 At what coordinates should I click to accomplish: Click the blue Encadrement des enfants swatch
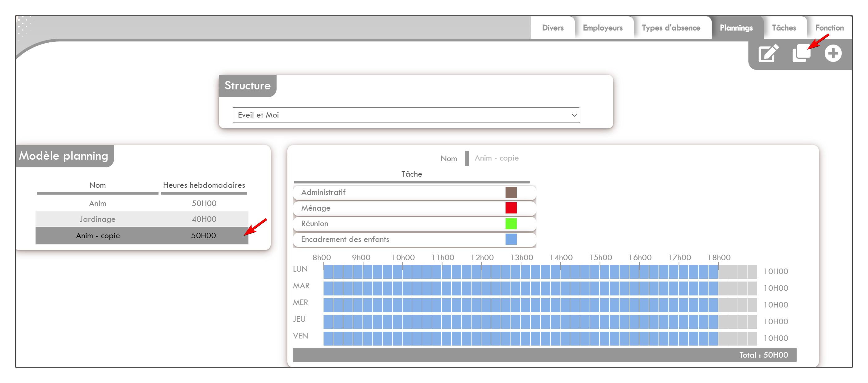[x=511, y=239]
